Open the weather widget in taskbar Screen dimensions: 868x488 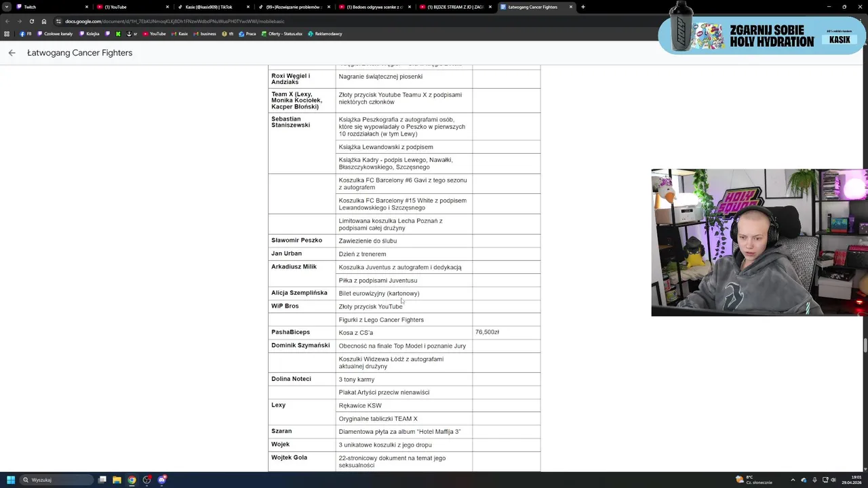coord(754,480)
